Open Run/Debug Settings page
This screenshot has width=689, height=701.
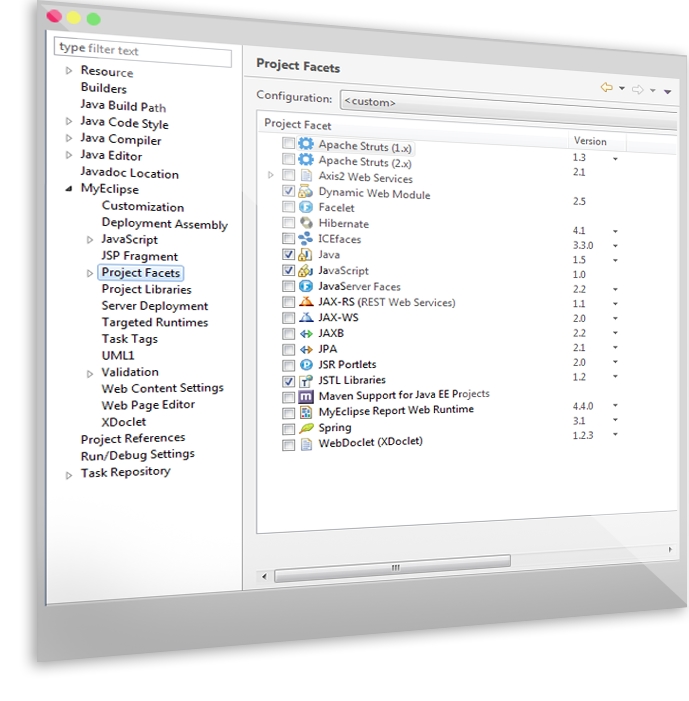[x=137, y=455]
